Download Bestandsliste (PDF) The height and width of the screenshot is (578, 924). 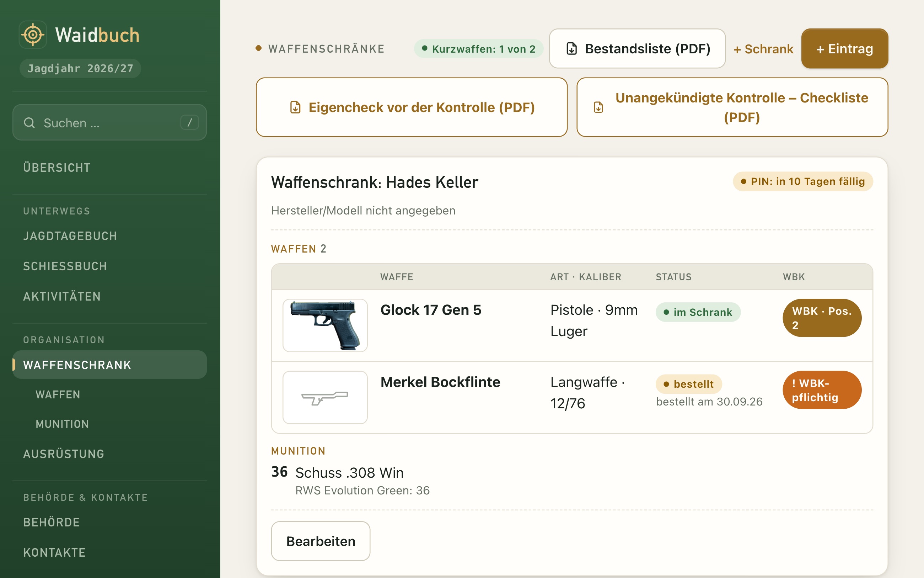coord(637,48)
